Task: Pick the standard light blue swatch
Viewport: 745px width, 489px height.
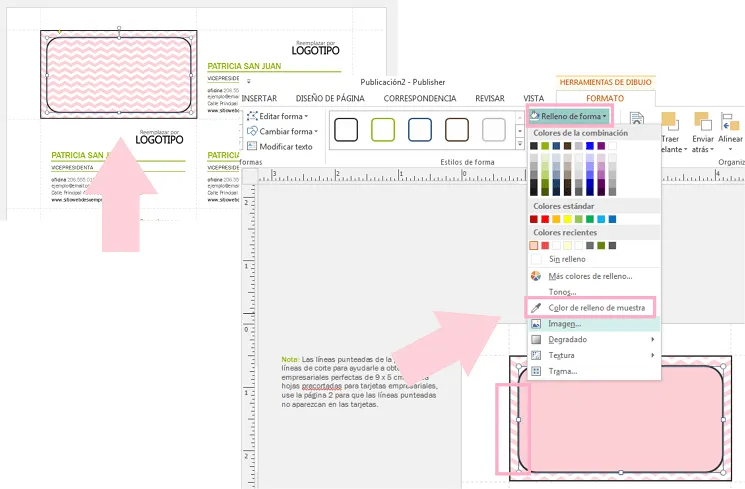Action: point(601,219)
